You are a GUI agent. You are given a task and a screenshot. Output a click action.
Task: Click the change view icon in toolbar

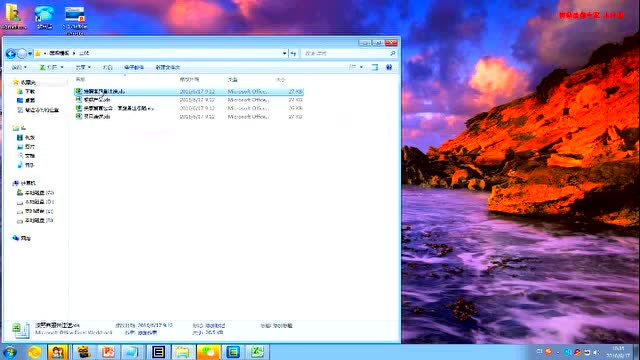(353, 67)
